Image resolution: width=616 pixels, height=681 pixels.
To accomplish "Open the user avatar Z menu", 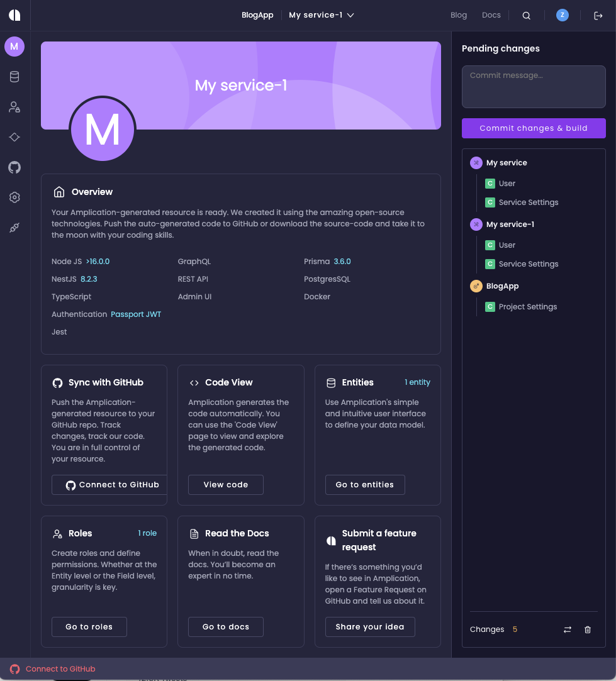I will [563, 15].
